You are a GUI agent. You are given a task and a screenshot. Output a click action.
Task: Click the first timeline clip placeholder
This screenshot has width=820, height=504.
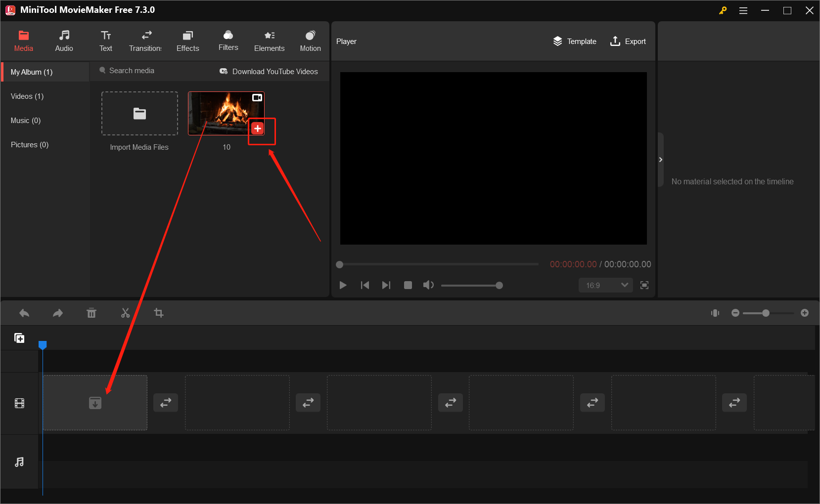95,403
